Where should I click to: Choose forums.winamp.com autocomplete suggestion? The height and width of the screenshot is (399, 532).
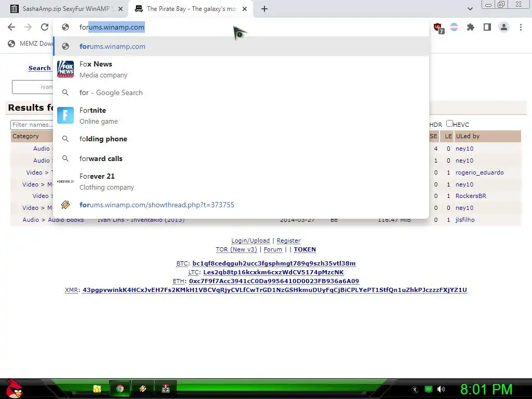(241, 46)
